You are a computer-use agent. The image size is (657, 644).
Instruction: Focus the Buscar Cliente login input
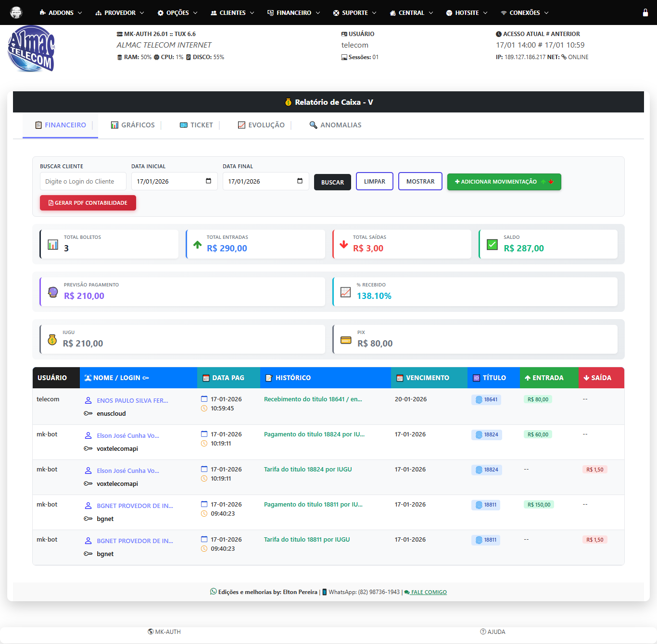(x=83, y=181)
